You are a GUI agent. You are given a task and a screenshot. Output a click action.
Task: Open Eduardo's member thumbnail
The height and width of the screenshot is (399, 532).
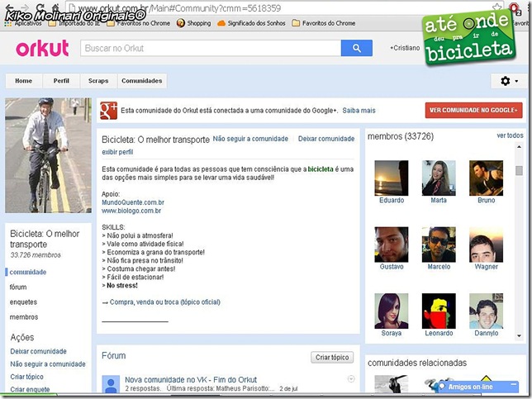(x=392, y=178)
